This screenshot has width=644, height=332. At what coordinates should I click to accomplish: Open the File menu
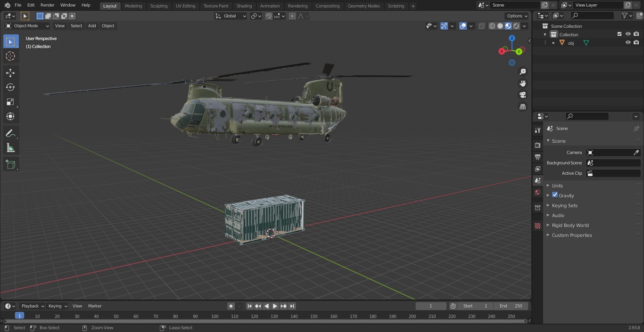[x=18, y=5]
